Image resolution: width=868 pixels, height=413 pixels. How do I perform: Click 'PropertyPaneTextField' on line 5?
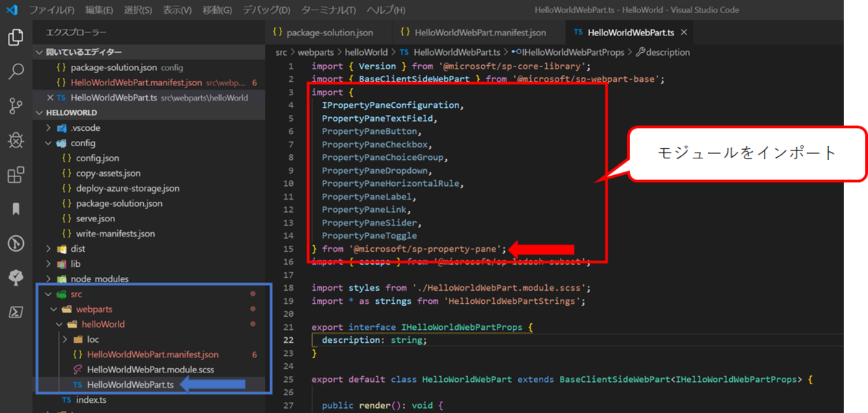point(377,118)
